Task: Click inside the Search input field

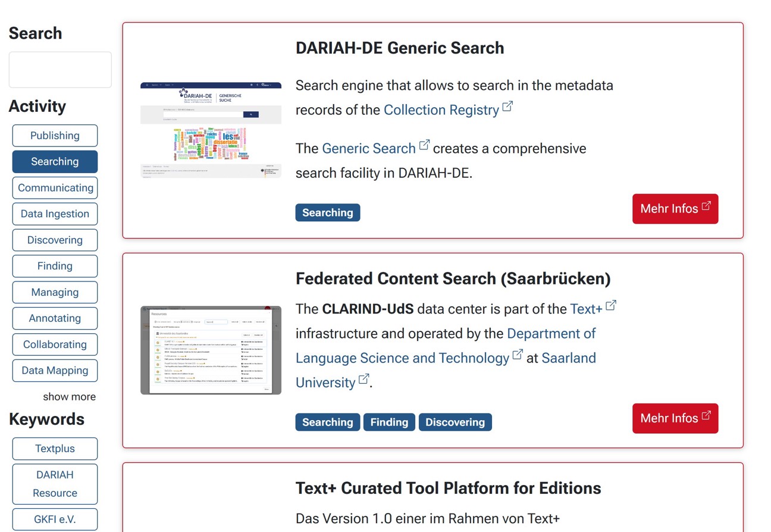Action: click(x=59, y=69)
